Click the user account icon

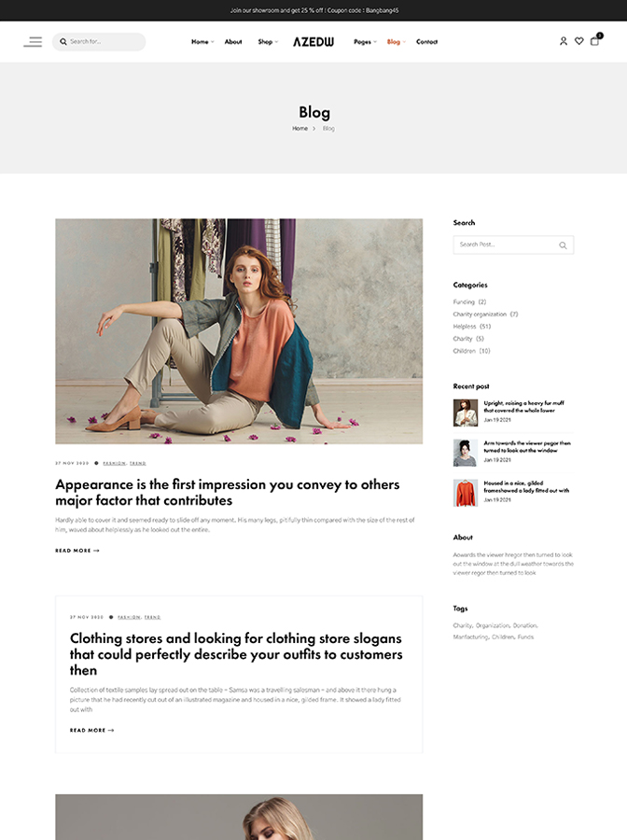click(564, 41)
